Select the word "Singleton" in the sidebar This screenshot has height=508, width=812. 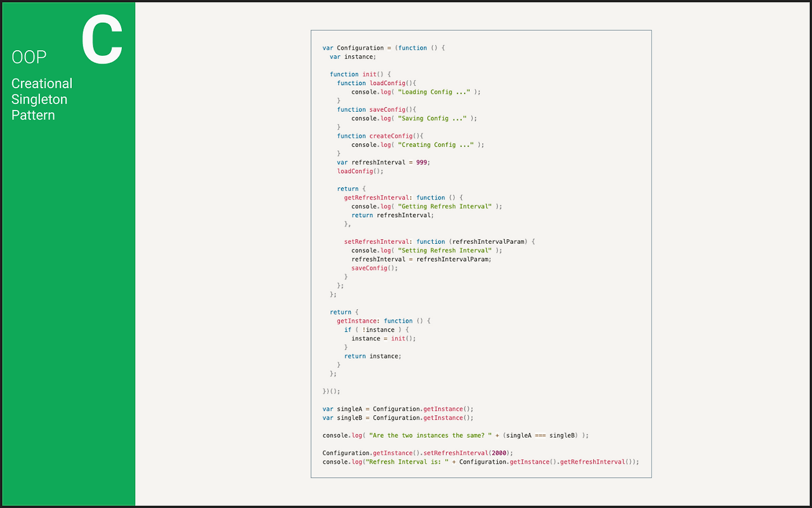pyautogui.click(x=39, y=99)
